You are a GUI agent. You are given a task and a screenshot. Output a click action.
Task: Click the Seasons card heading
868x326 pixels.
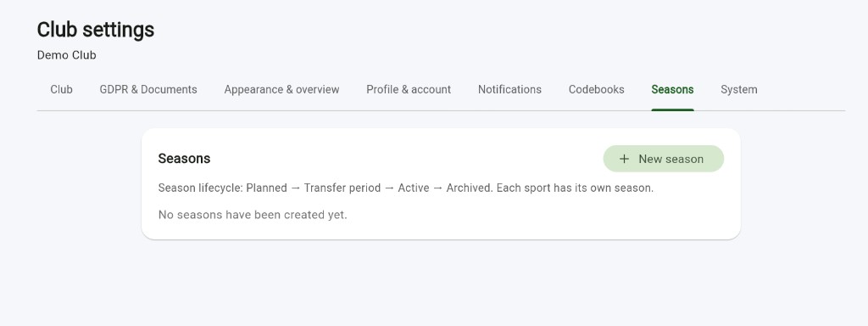[x=184, y=159]
